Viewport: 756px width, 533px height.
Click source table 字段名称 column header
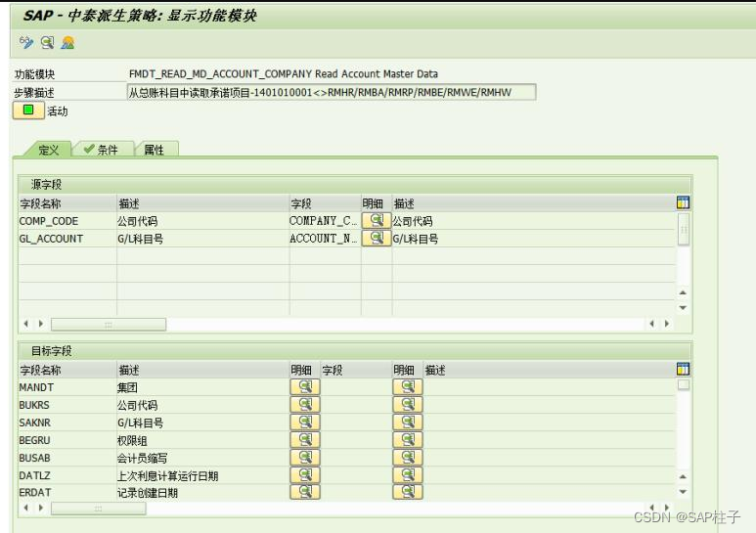67,203
